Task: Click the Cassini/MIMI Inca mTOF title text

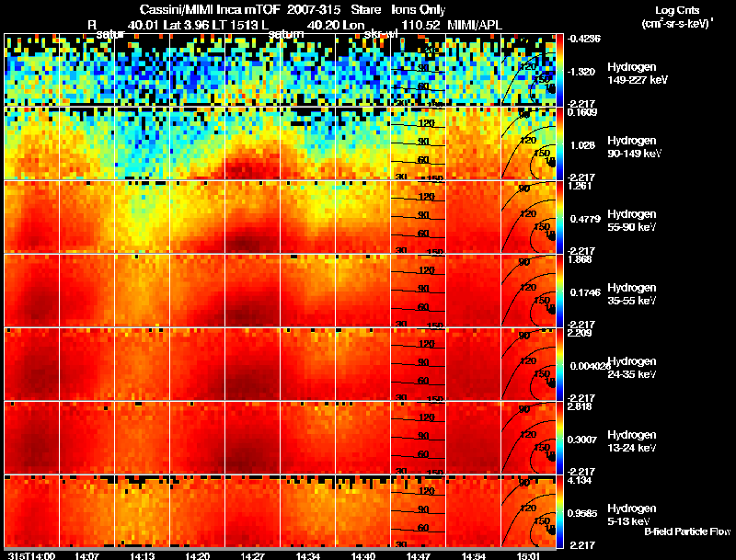Action: 210,9
